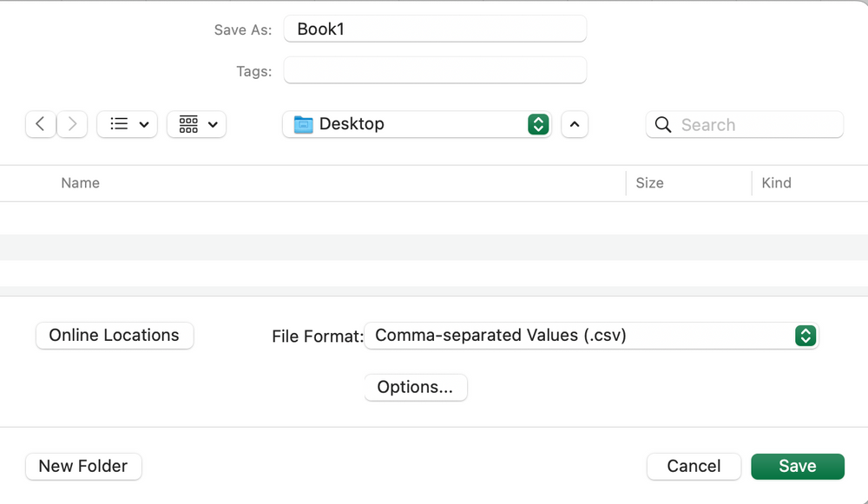868x504 pixels.
Task: Click the search magnifier icon
Action: coord(662,125)
